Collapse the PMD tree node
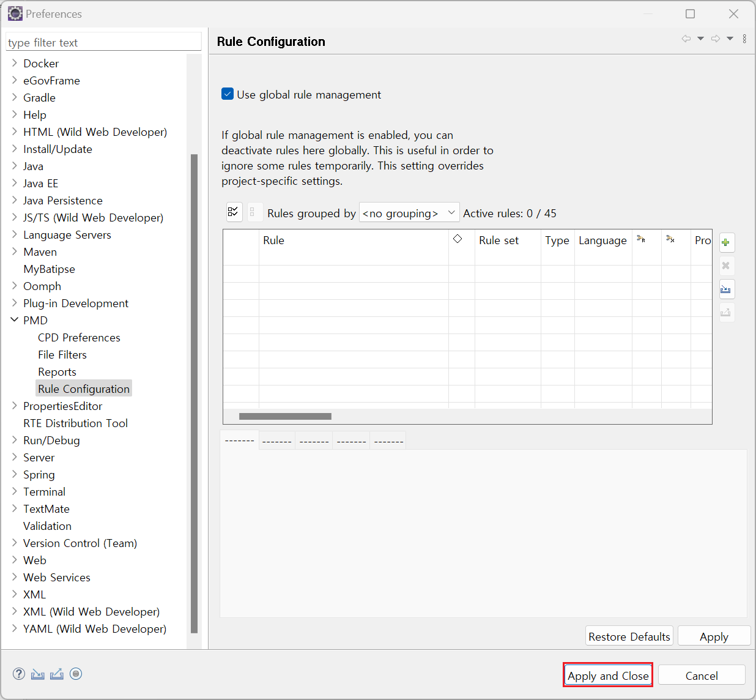 (x=15, y=320)
